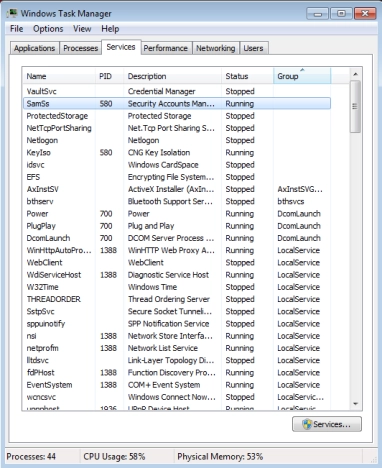Image resolution: width=382 pixels, height=468 pixels.
Task: Click the Windows CardSpace description
Action: 163,165
